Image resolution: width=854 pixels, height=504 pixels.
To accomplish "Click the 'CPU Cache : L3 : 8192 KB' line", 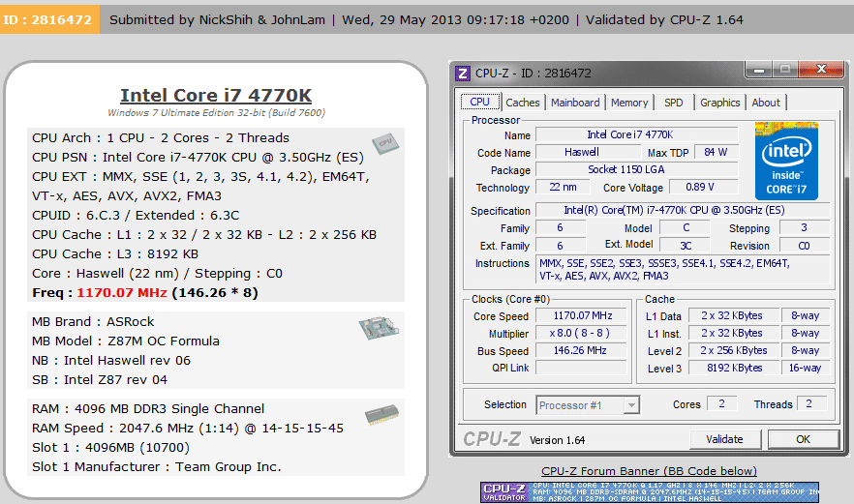I will tap(115, 254).
